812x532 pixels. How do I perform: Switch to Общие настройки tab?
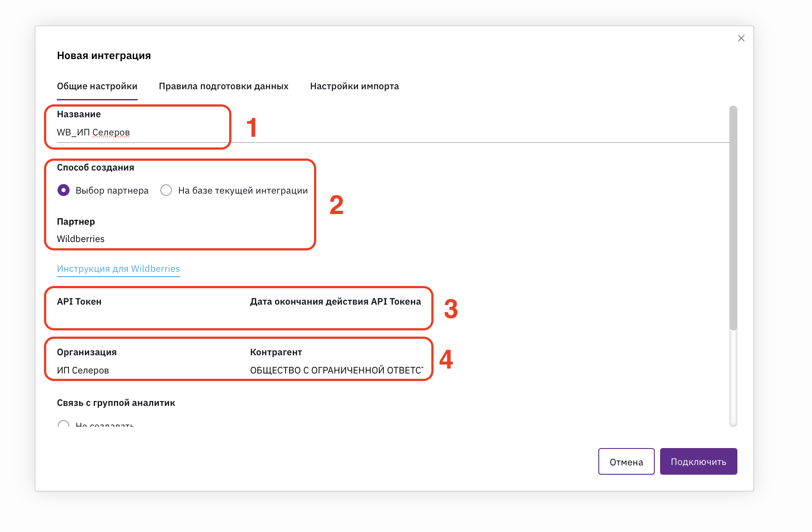point(97,86)
